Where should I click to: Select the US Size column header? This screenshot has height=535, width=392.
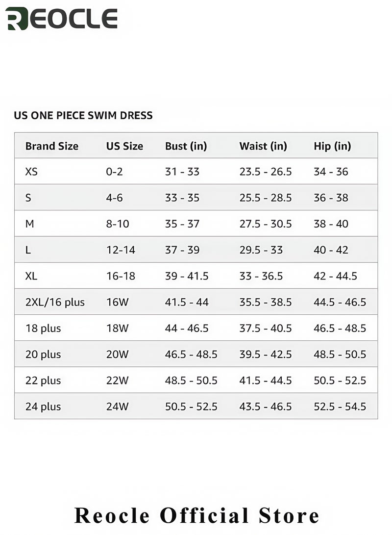(x=124, y=146)
